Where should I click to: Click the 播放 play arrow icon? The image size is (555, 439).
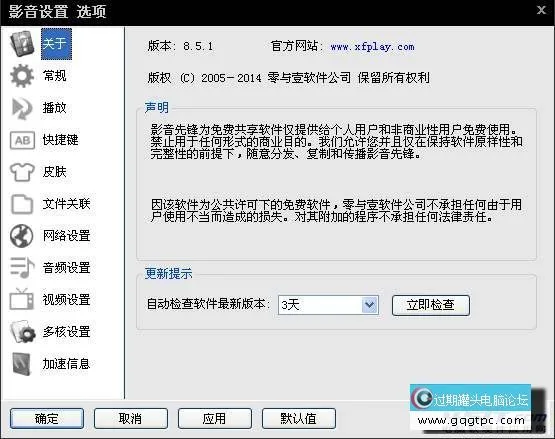(x=22, y=108)
